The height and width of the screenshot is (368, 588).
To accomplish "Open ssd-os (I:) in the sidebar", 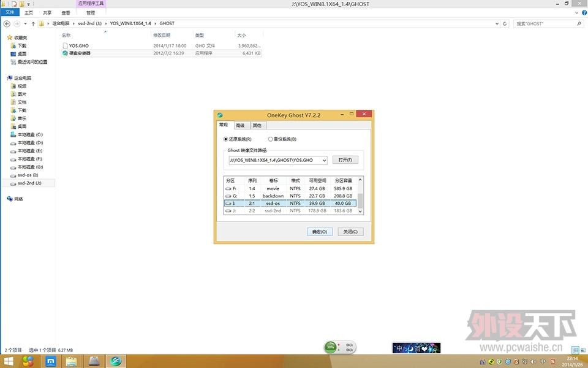I will click(x=24, y=175).
